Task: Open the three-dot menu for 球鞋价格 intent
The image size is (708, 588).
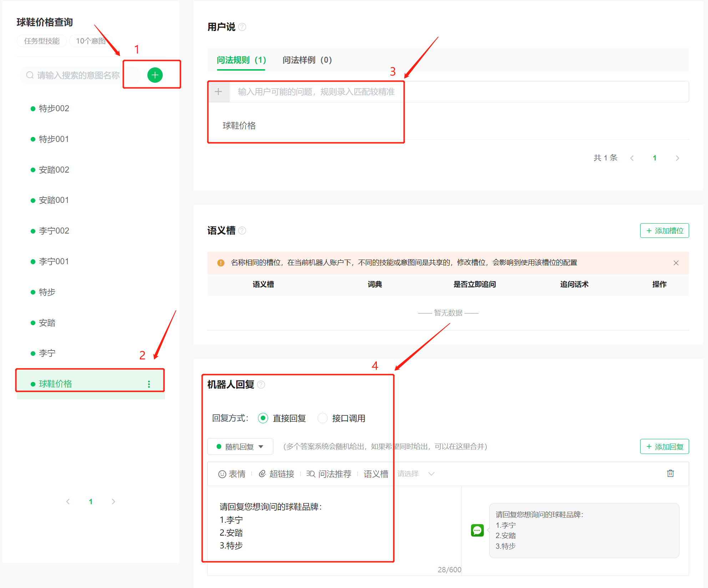Action: (149, 384)
